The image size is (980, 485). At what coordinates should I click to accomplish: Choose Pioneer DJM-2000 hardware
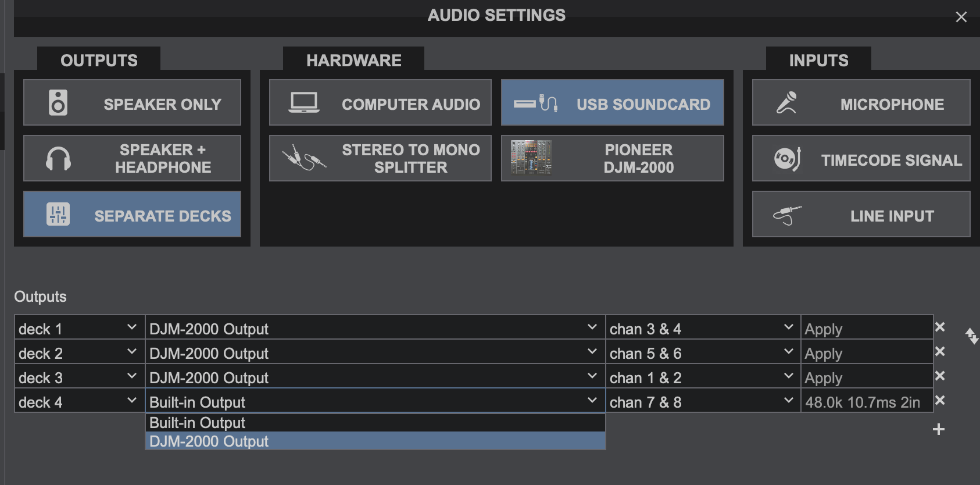(613, 158)
